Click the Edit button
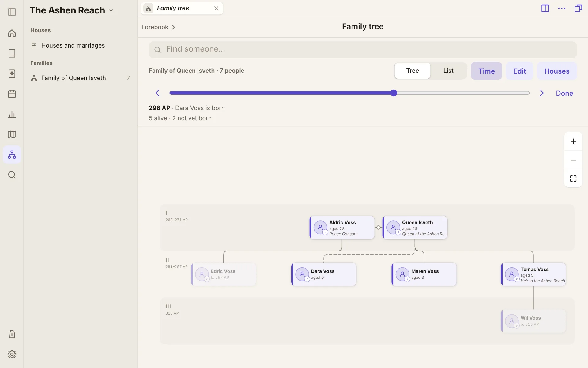This screenshot has width=588, height=368. coord(519,71)
